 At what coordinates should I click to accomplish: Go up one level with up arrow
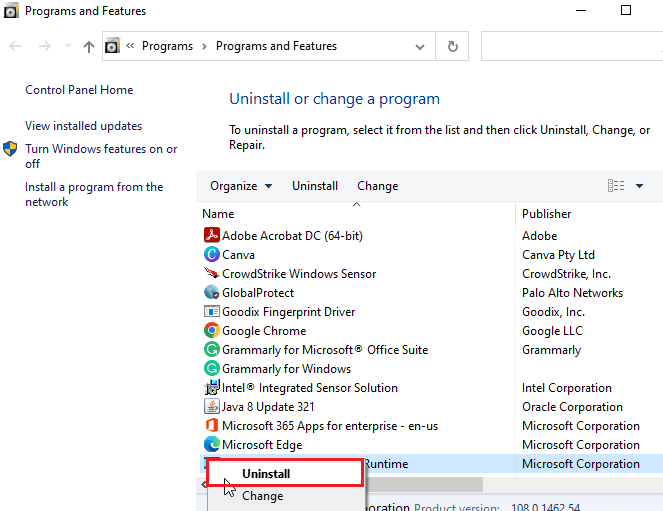pyautogui.click(x=89, y=46)
